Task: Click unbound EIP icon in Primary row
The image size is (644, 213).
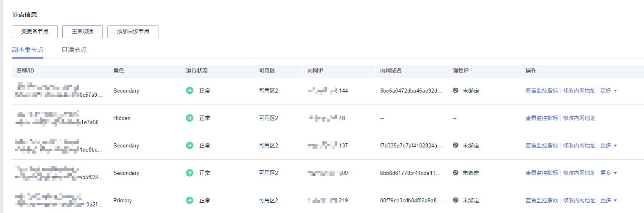Action: coord(456,200)
